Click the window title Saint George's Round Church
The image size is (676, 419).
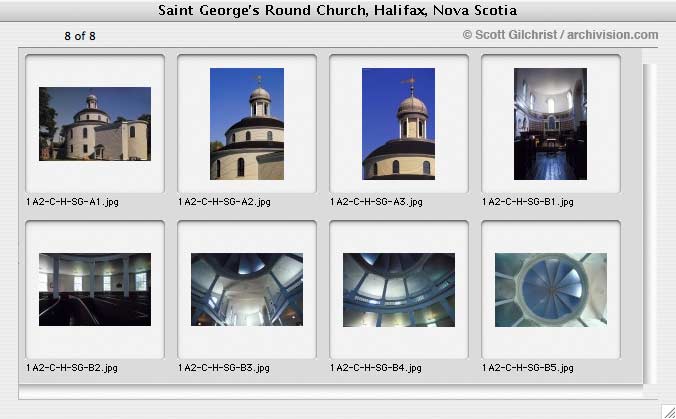338,10
